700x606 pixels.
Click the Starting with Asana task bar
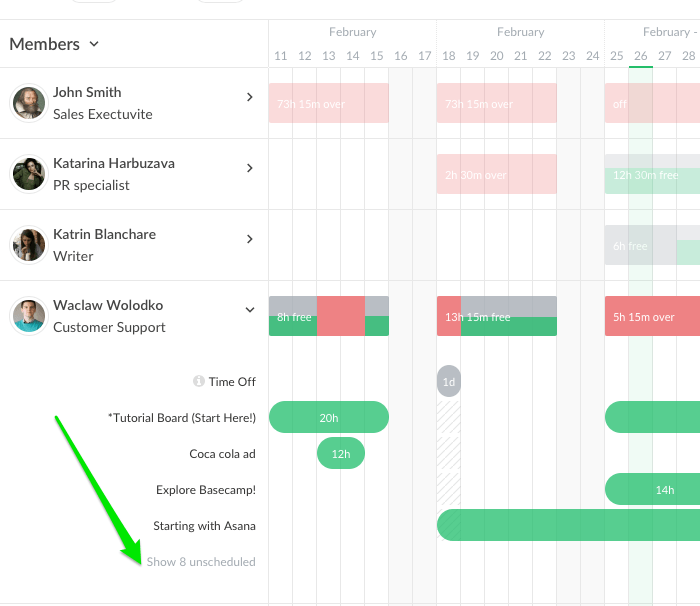[568, 526]
